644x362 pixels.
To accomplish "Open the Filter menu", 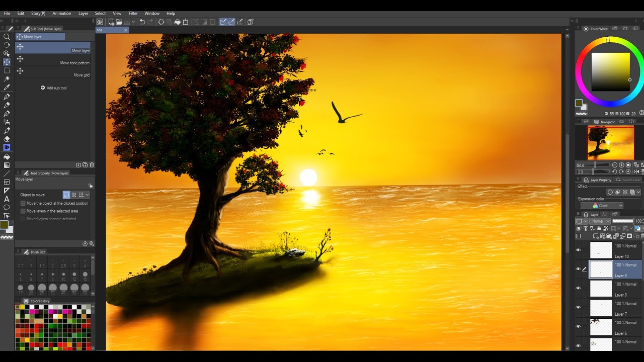I will click(133, 14).
